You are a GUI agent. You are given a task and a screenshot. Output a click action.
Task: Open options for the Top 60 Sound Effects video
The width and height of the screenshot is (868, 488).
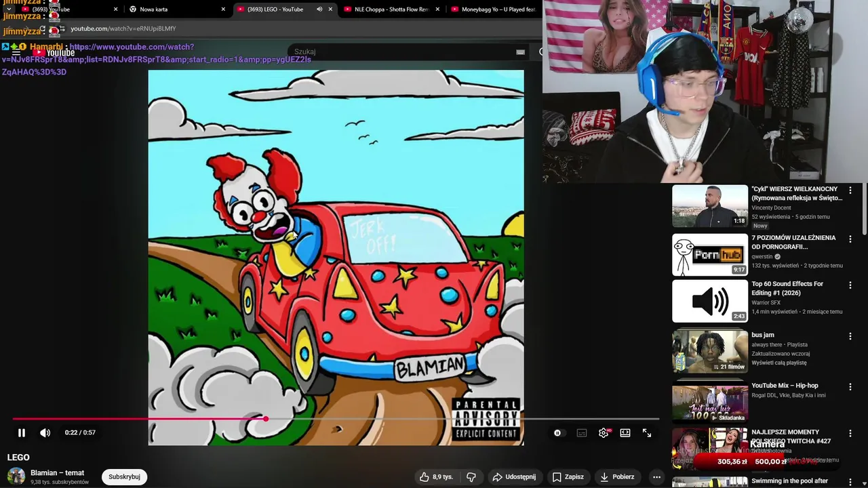[x=850, y=285]
